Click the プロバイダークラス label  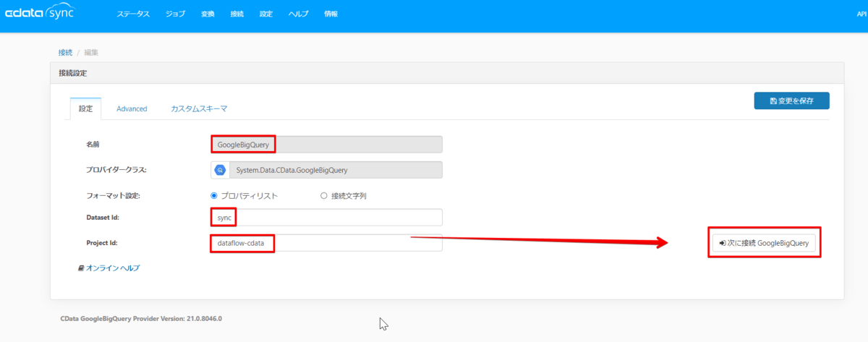click(x=116, y=170)
